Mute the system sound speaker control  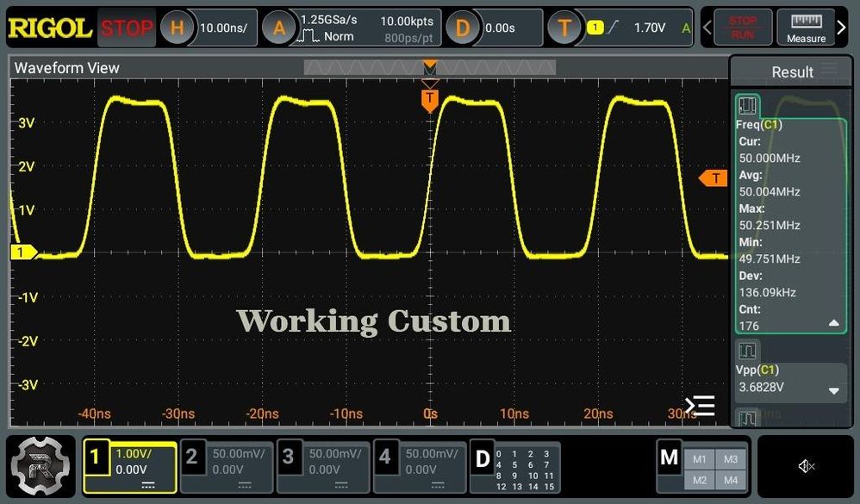806,466
